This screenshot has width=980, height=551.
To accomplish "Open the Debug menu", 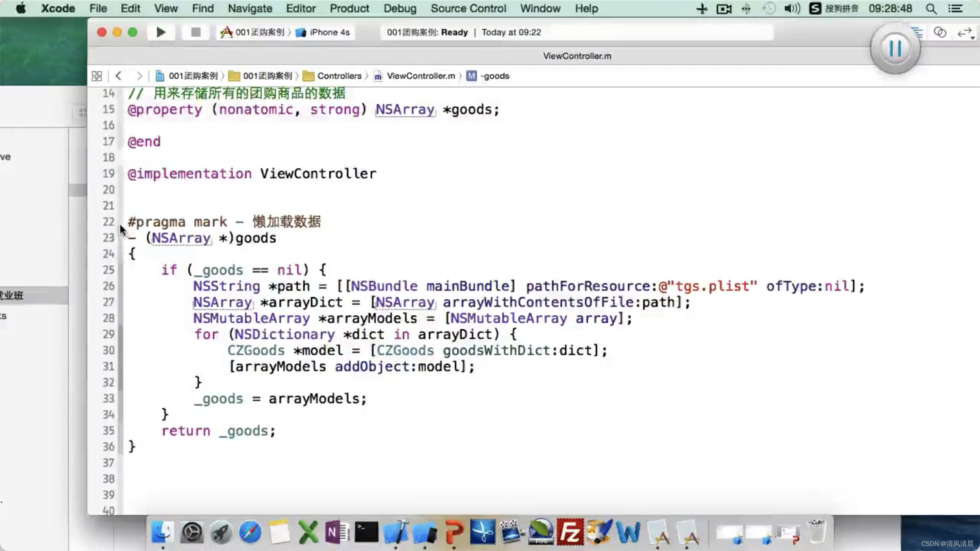I will coord(400,8).
